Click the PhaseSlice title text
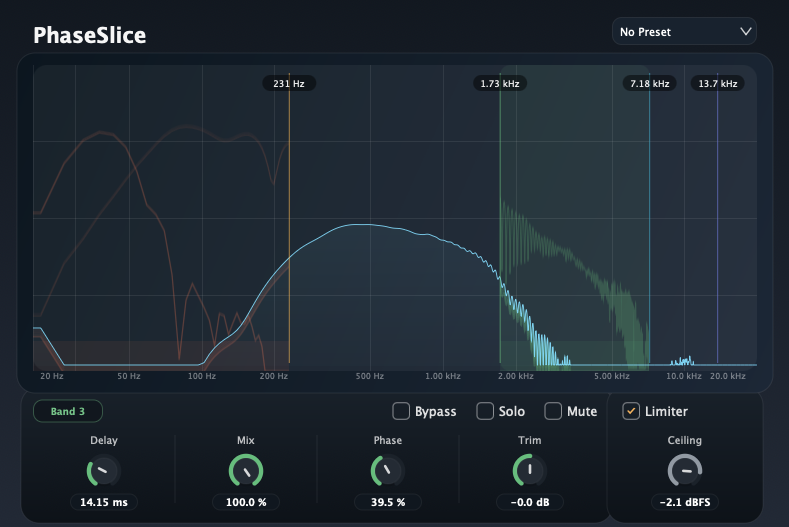The image size is (789, 527). [90, 35]
